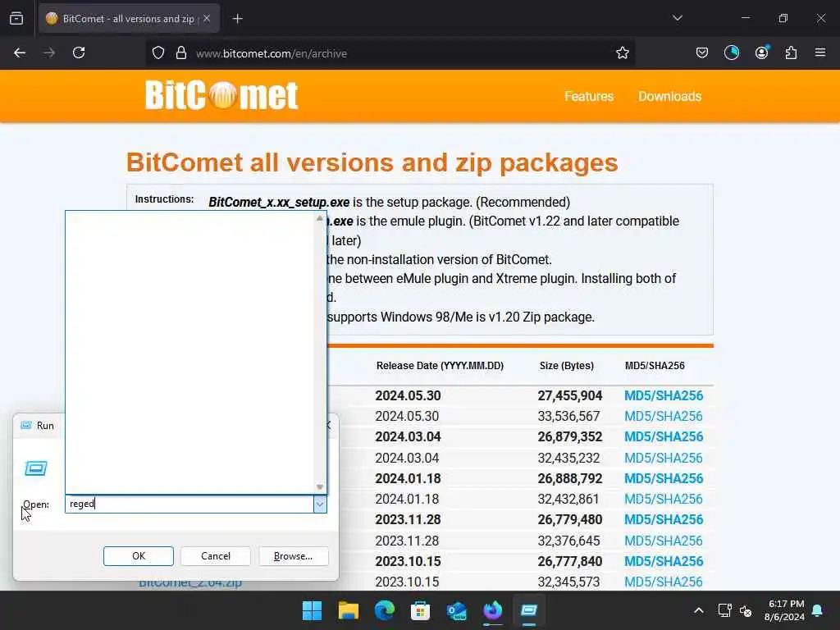
Task: Close the BitComet tab
Action: pyautogui.click(x=207, y=18)
